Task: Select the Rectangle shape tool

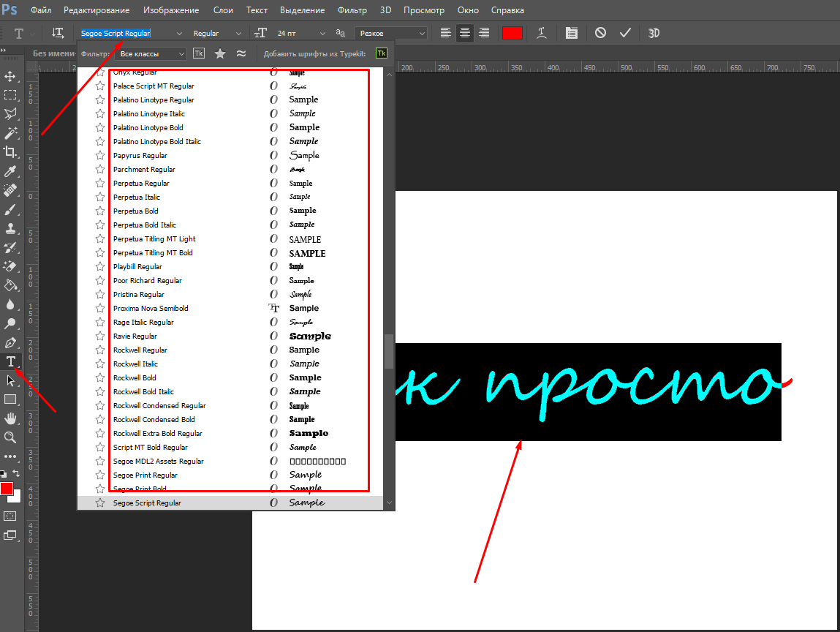Action: point(10,399)
